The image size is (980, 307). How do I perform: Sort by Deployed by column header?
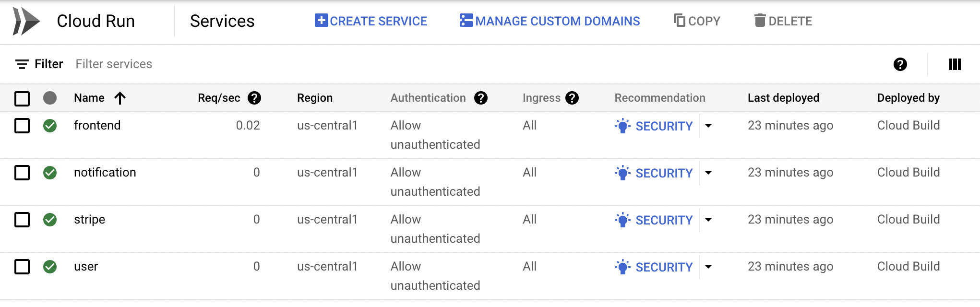pyautogui.click(x=908, y=98)
